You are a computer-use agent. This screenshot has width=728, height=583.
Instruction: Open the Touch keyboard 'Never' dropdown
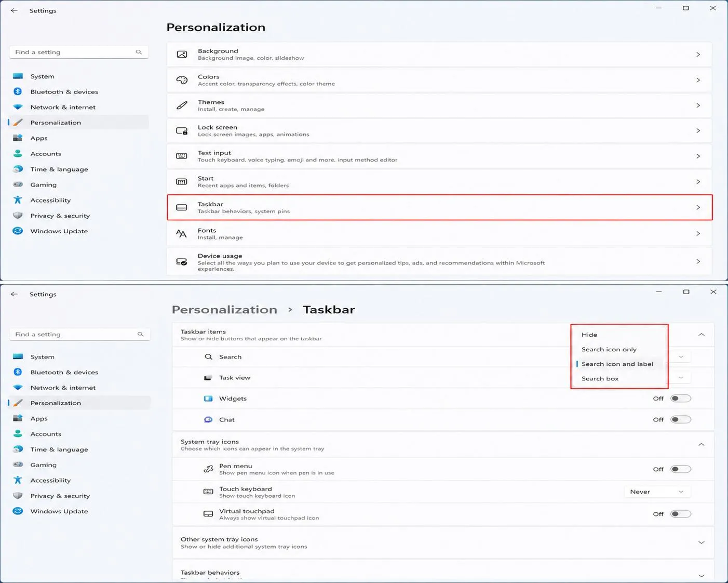coord(657,492)
